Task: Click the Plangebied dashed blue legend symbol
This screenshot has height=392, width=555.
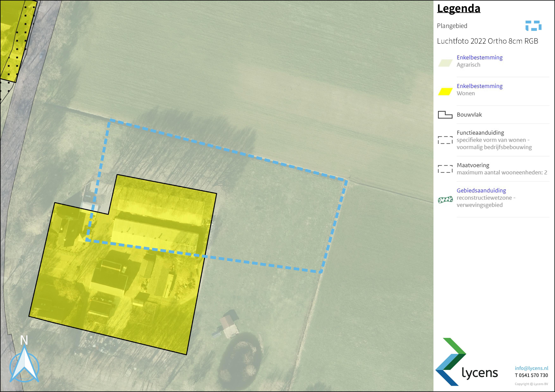Action: [533, 26]
